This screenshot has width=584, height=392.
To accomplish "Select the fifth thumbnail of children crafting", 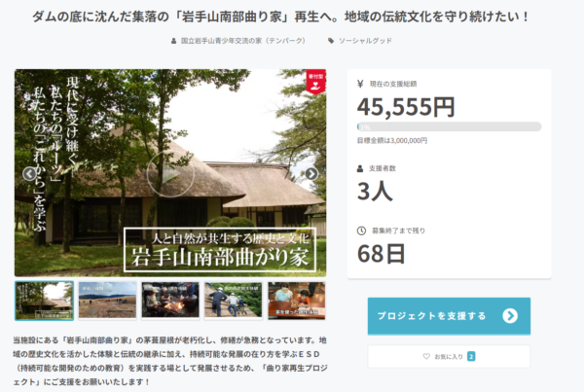I will pyautogui.click(x=297, y=300).
